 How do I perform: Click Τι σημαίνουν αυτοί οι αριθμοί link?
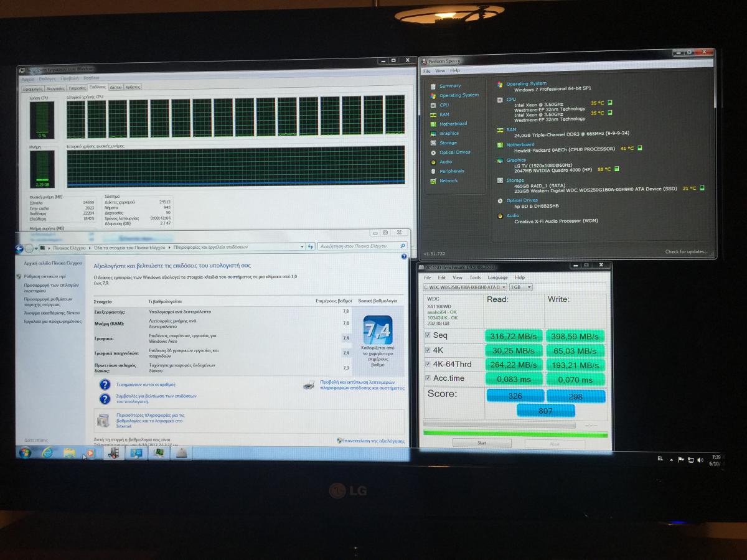(x=146, y=385)
